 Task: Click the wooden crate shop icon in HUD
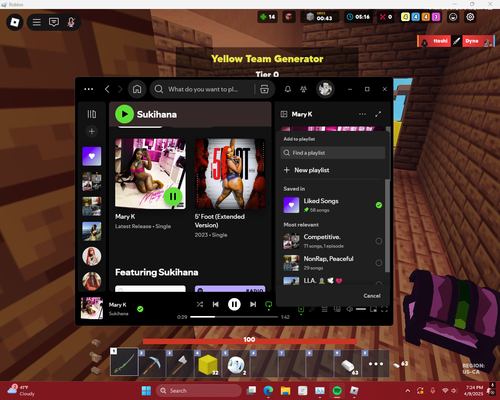pos(289,17)
